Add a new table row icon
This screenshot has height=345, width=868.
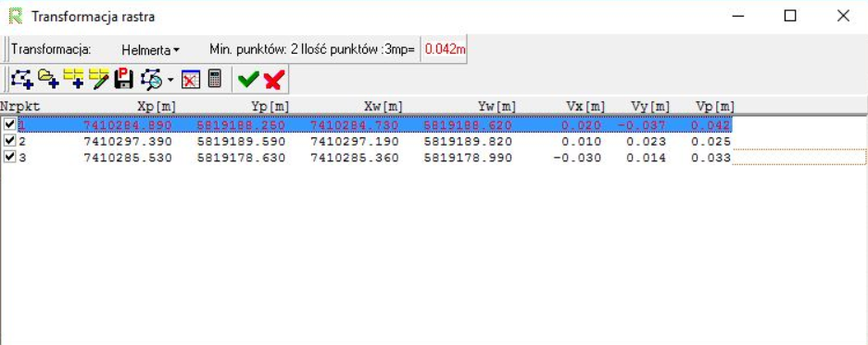coord(73,79)
